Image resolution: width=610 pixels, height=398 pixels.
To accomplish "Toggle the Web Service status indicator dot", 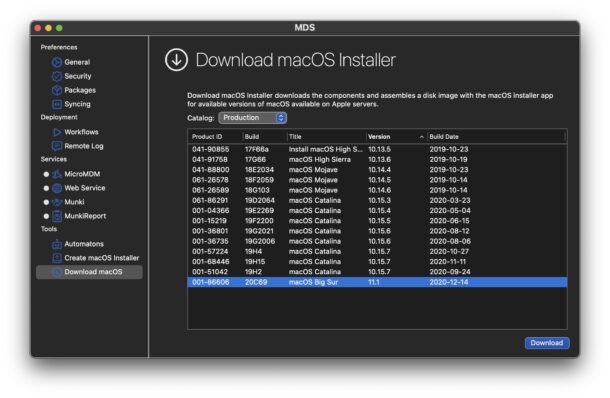I will tap(46, 188).
